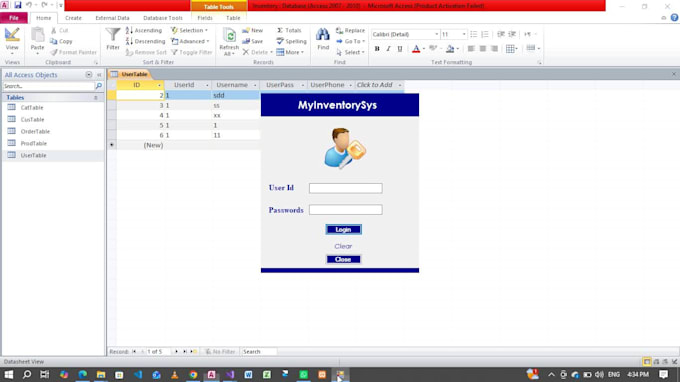Click the record navigator Search box
The image size is (680, 382).
[x=259, y=352]
